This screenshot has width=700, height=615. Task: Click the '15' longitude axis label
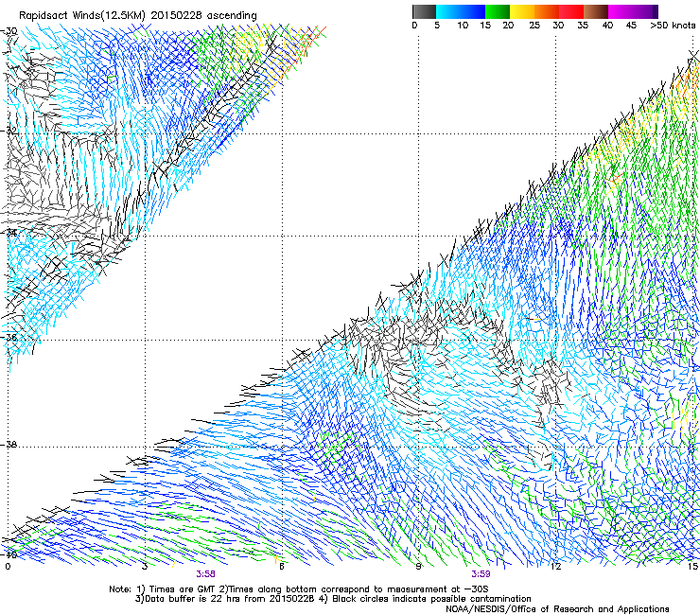click(692, 567)
